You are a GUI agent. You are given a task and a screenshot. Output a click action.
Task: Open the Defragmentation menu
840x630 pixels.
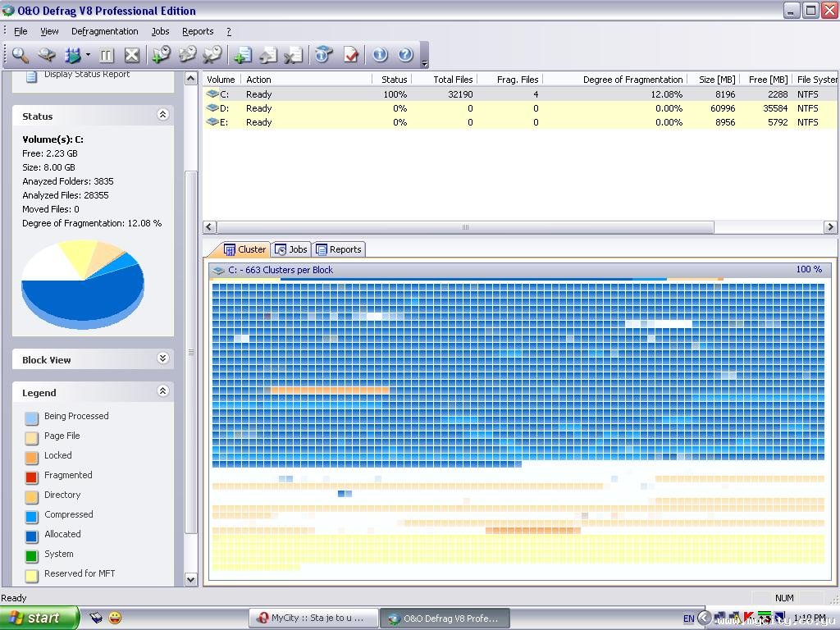click(104, 31)
